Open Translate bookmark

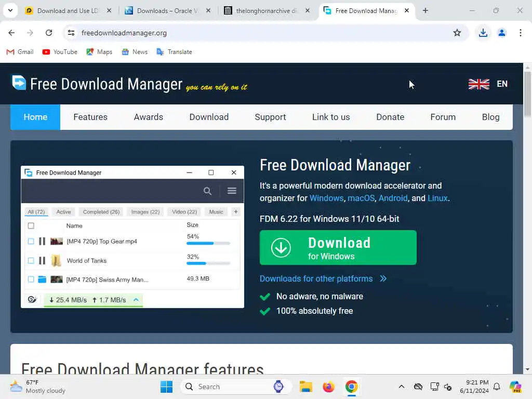175,52
